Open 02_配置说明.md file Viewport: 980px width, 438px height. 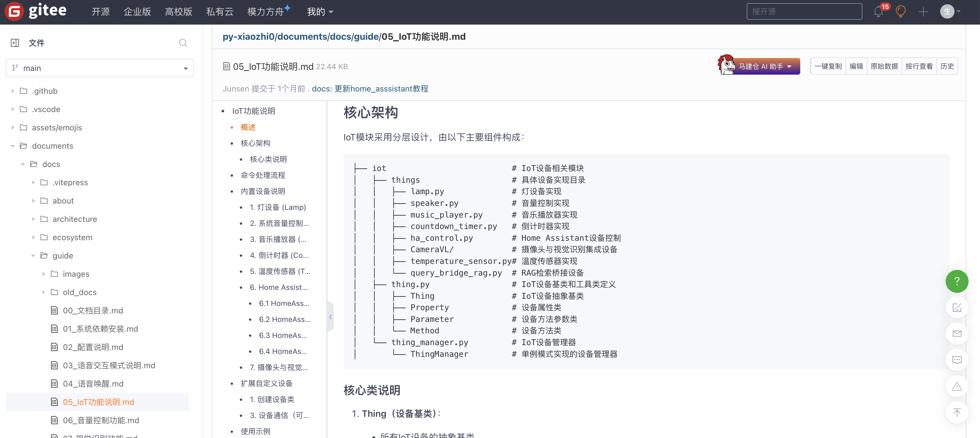point(93,347)
